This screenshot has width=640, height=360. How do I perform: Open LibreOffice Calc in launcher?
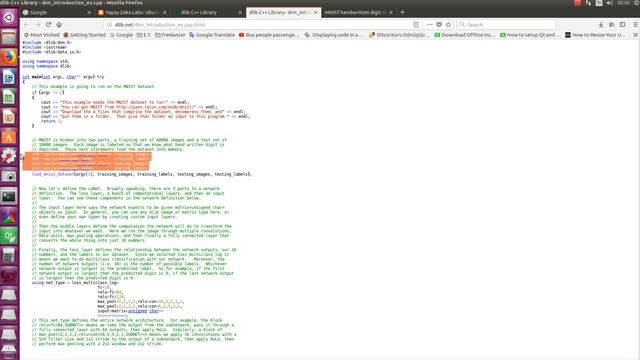[x=9, y=97]
